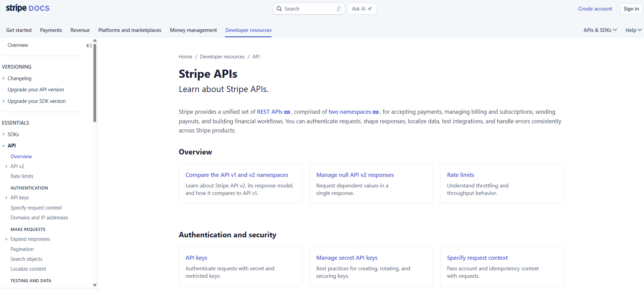
Task: Click the API badge after REST APIs
Action: (287, 112)
